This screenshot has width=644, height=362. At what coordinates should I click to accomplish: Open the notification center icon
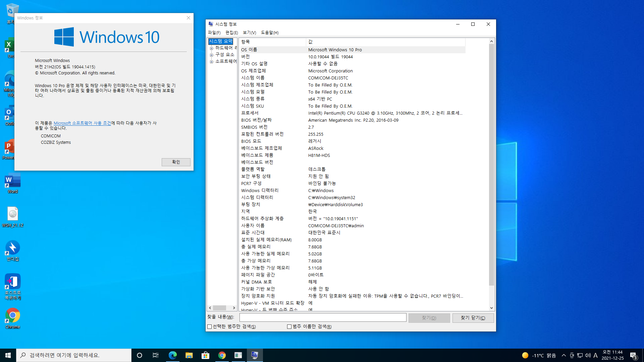(x=633, y=355)
